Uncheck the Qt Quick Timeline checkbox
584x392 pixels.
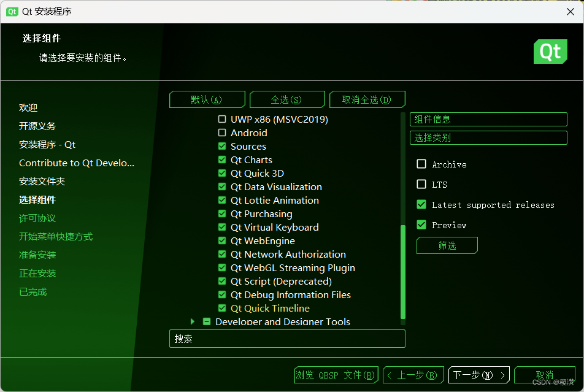tap(222, 308)
